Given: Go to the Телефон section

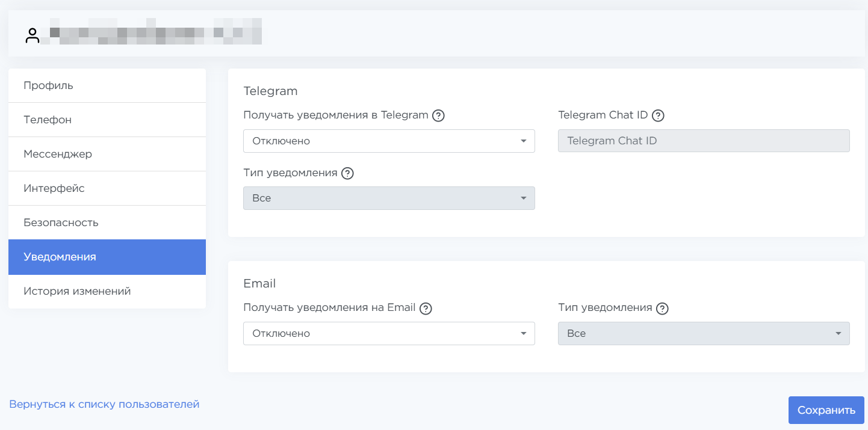Looking at the screenshot, I should coord(107,120).
